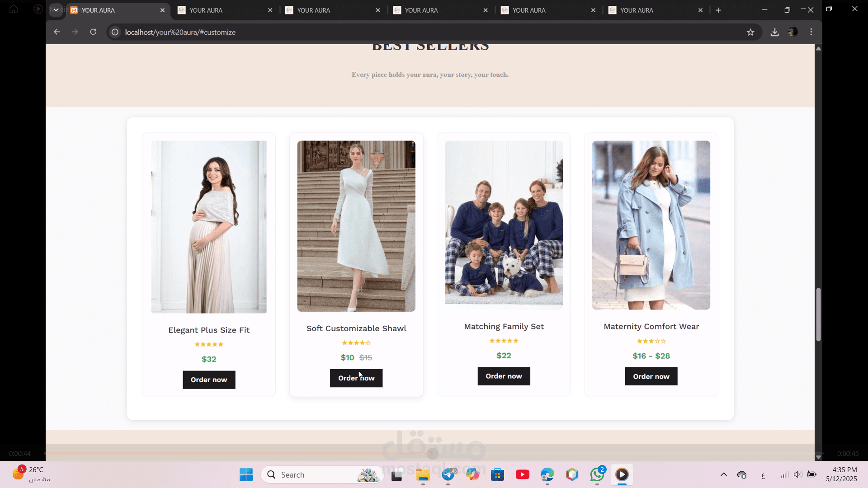Image resolution: width=868 pixels, height=488 pixels.
Task: Open the Soft Customizable Shawl product image
Action: pos(356,226)
